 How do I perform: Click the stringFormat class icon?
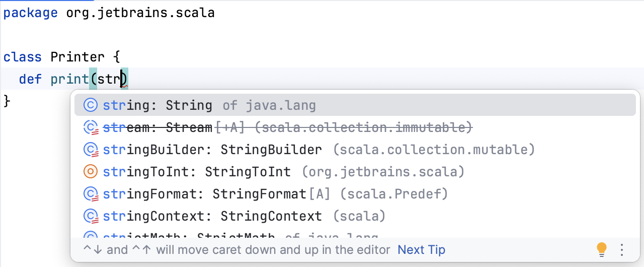[x=90, y=194]
